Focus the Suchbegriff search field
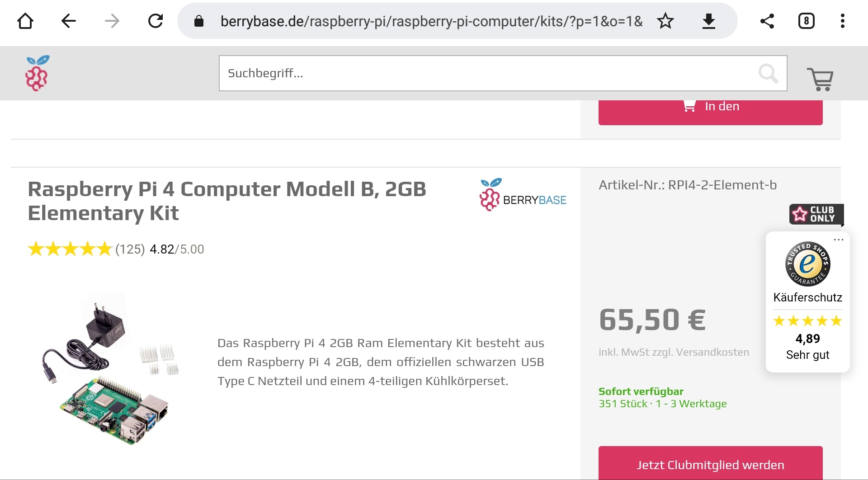This screenshot has width=868, height=480. (x=488, y=73)
